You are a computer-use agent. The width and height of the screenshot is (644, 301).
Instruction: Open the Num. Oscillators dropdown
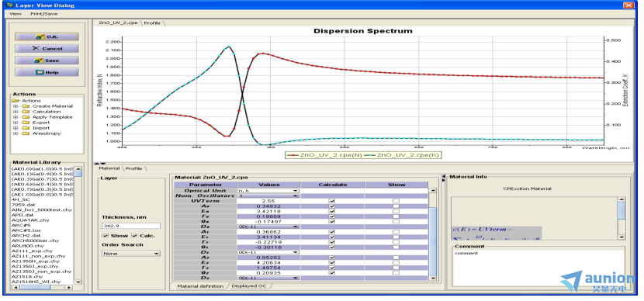268,195
